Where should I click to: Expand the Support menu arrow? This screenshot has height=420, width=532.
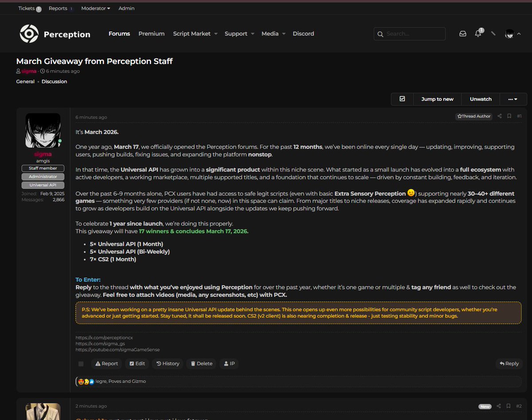click(253, 34)
